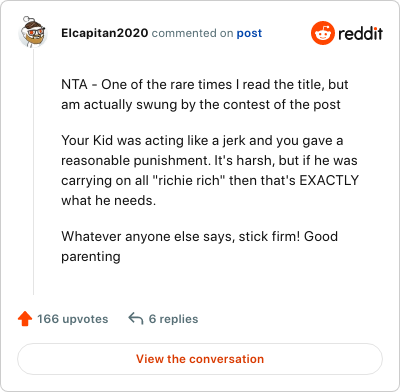Click the reply arrow icon
This screenshot has width=400, height=392.
pos(136,318)
